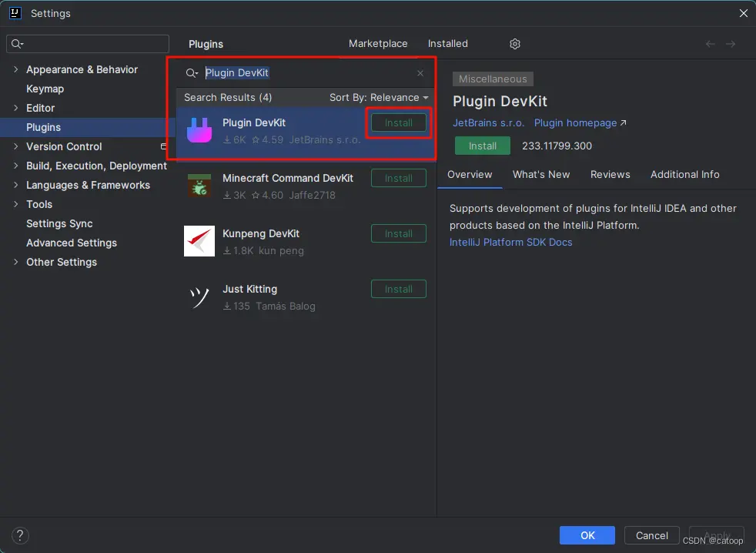
Task: Confirm with the OK button
Action: 587,535
